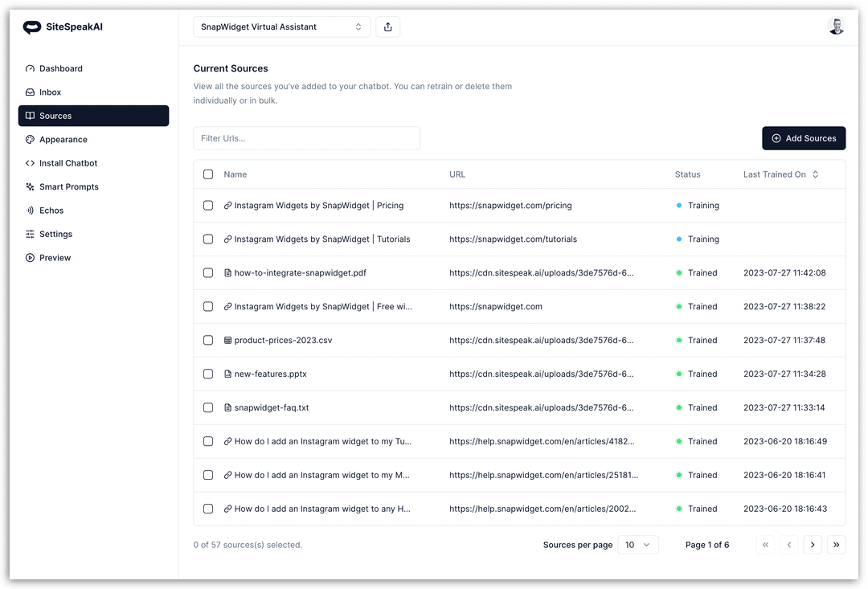Click the Install Chatbot code icon
868x589 pixels.
point(30,163)
